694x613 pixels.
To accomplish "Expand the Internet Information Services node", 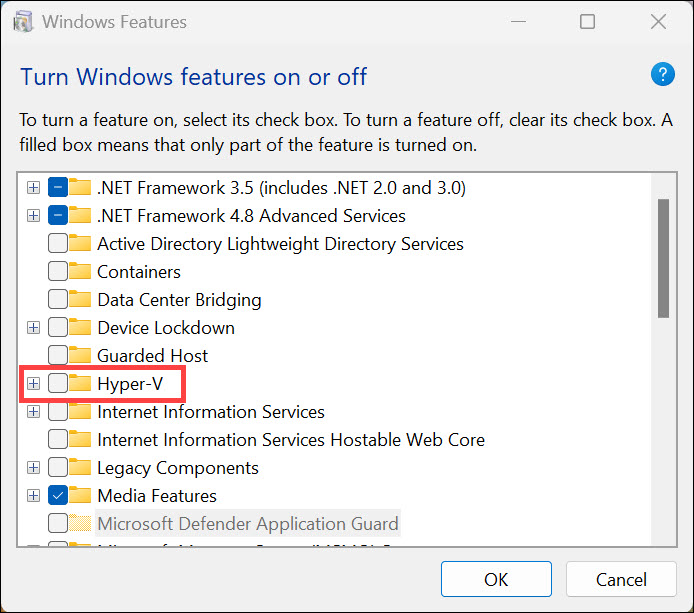I will [33, 411].
